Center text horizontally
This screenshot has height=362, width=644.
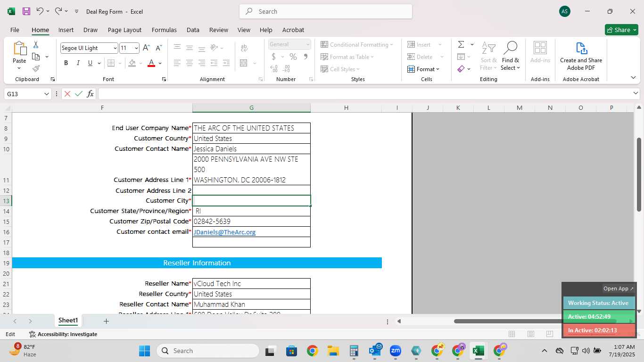[190, 63]
